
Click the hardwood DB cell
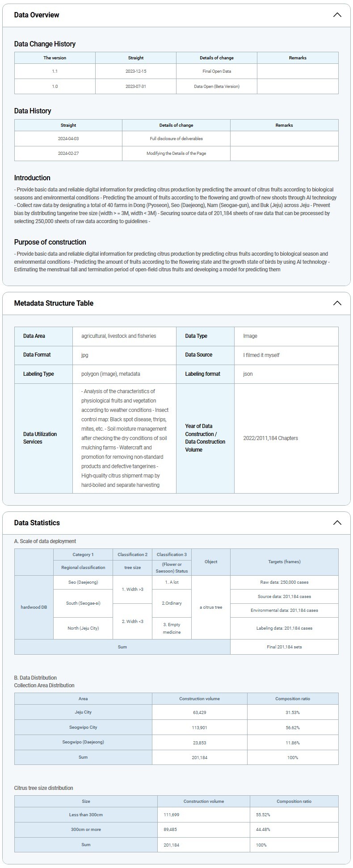34,607
